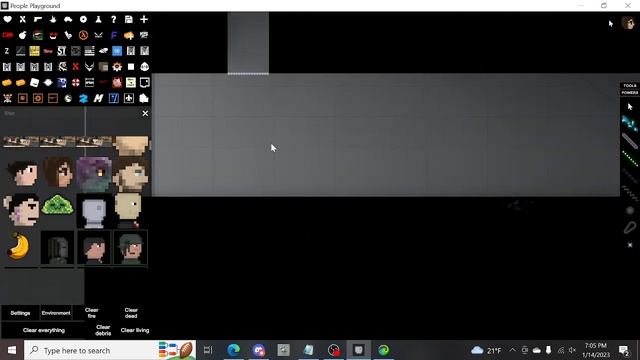640x360 pixels.
Task: Select the plain white square category
Action: (131, 67)
